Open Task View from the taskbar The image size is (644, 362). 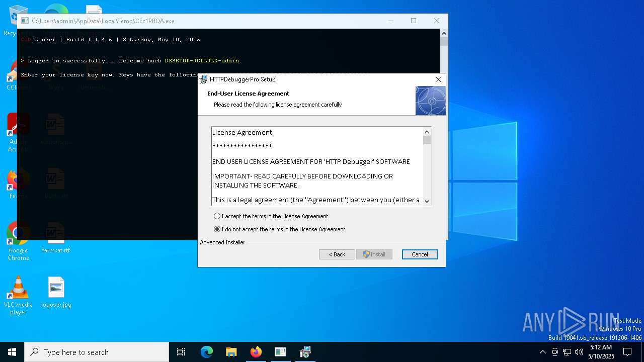pos(181,352)
